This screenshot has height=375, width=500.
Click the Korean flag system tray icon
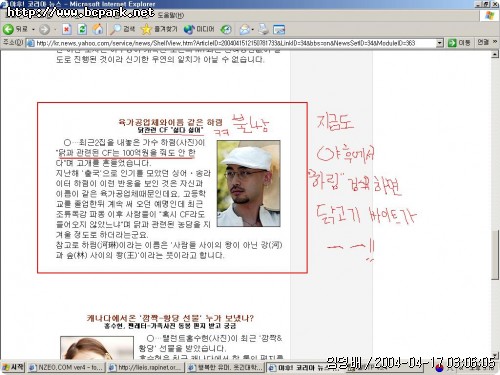pyautogui.click(x=439, y=368)
